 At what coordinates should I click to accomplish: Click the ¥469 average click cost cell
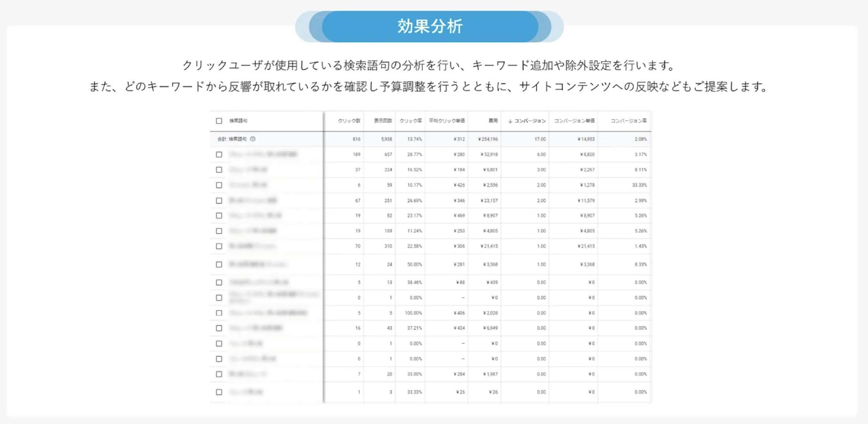[459, 216]
